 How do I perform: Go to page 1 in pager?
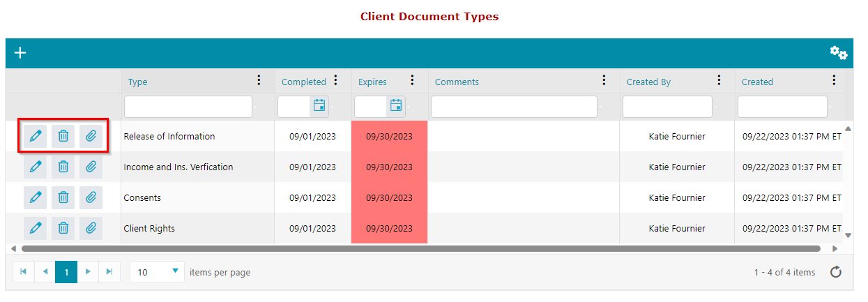[x=66, y=272]
